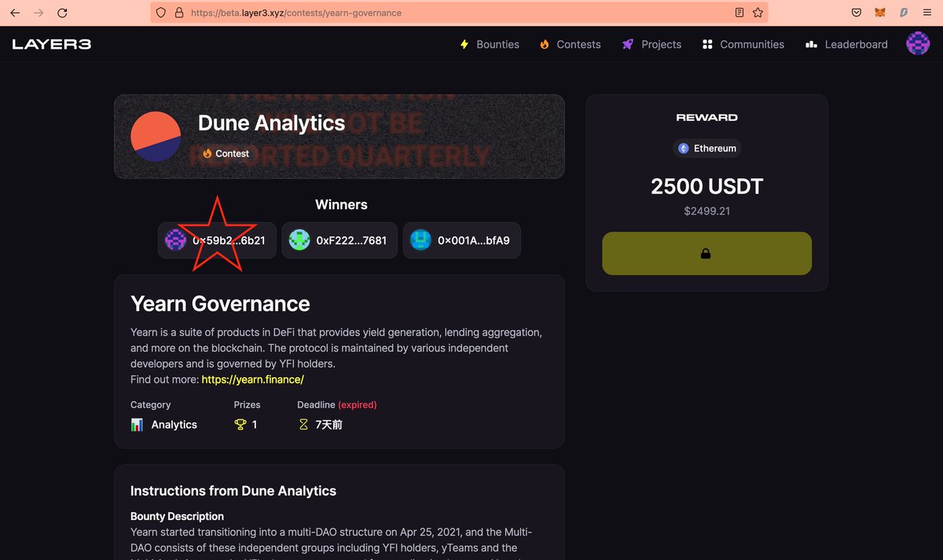Open the Leaderboard nav item
Image resolution: width=943 pixels, height=560 pixels.
[847, 44]
